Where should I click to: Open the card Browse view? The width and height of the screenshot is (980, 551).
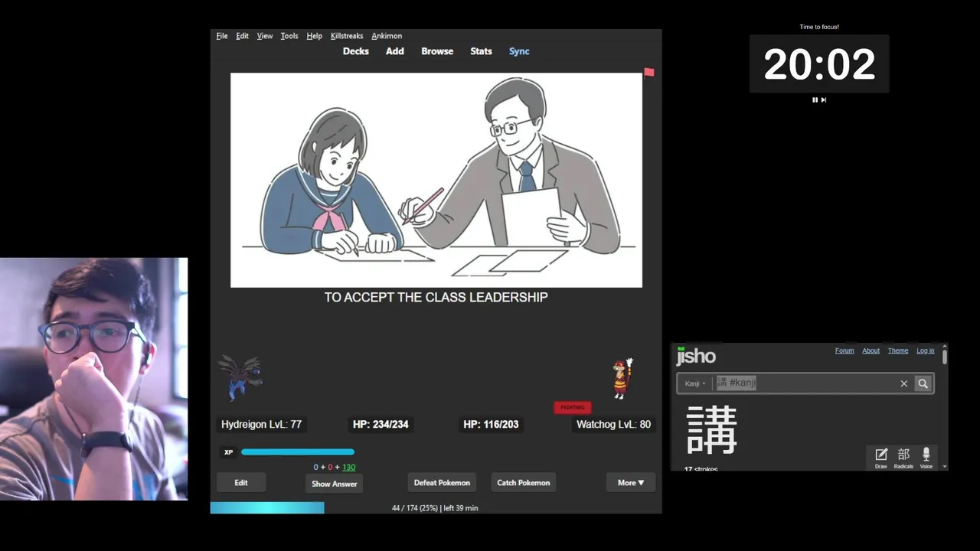(437, 51)
